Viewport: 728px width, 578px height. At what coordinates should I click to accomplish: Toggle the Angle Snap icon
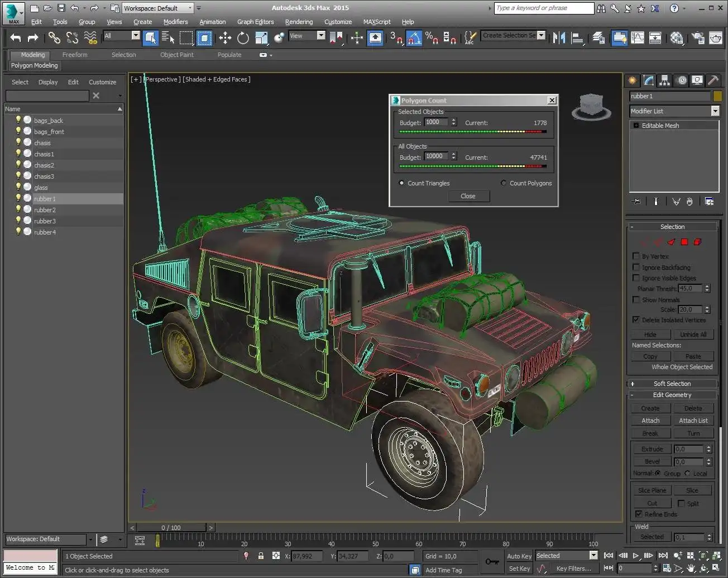pyautogui.click(x=414, y=37)
